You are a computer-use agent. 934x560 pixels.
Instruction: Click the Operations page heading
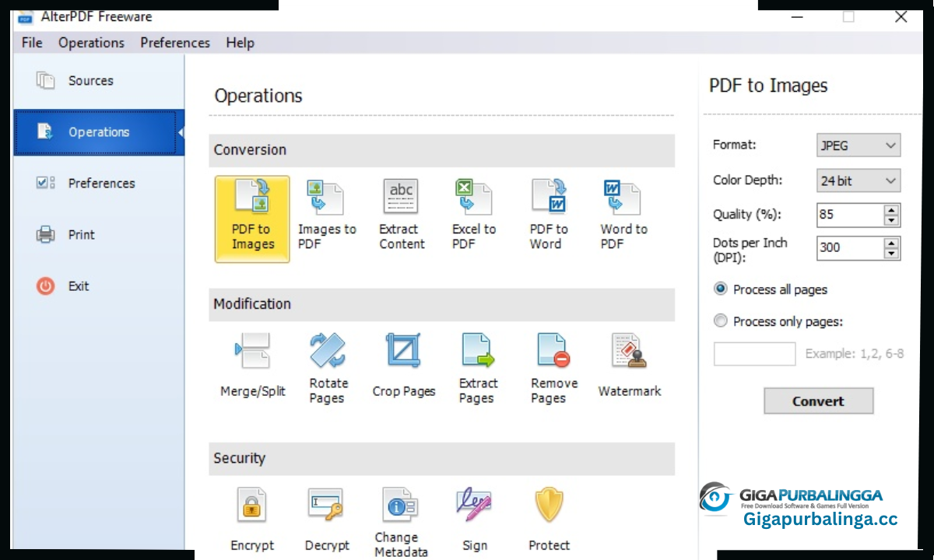[258, 96]
